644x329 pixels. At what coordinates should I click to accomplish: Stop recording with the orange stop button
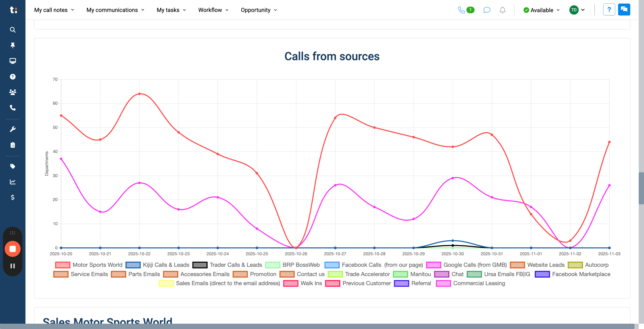pos(12,249)
